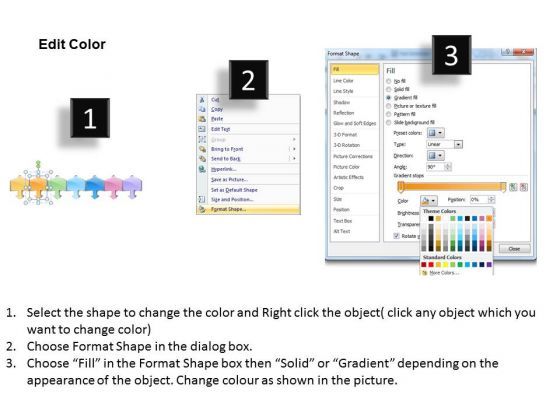
Task: Click the Paste clipboard icon
Action: [x=202, y=119]
